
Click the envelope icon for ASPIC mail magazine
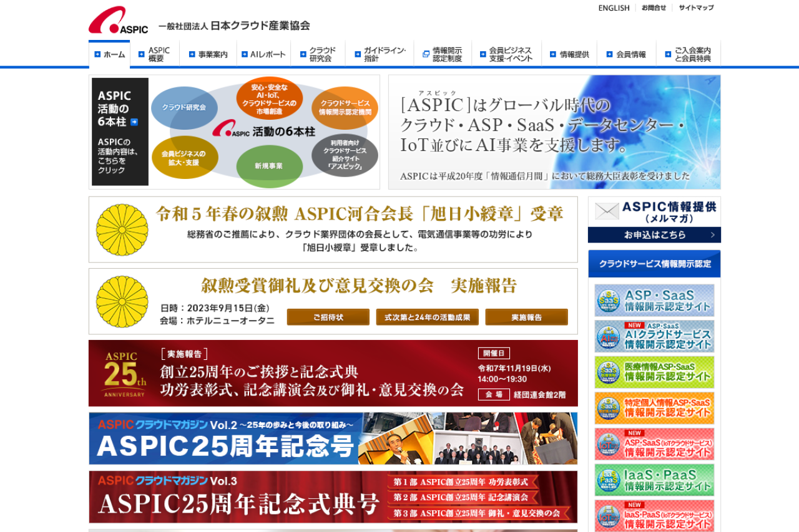(x=607, y=211)
